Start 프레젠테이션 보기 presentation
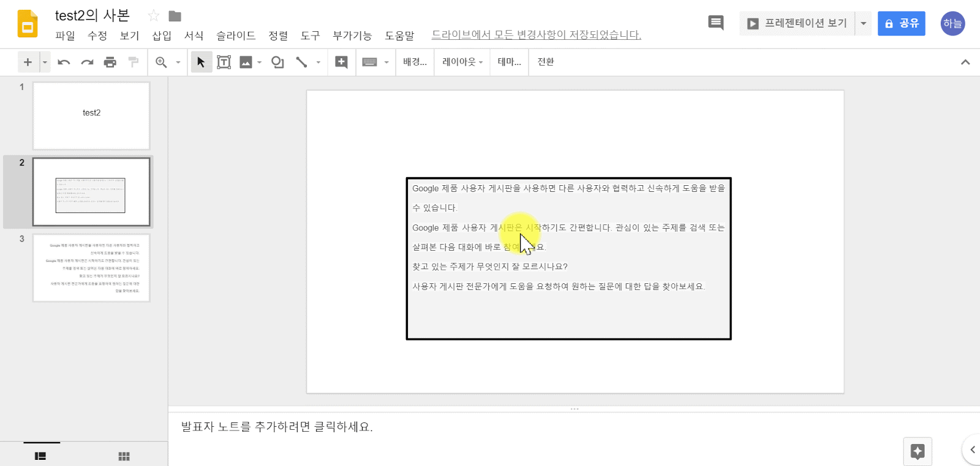This screenshot has width=980, height=466. 797,23
